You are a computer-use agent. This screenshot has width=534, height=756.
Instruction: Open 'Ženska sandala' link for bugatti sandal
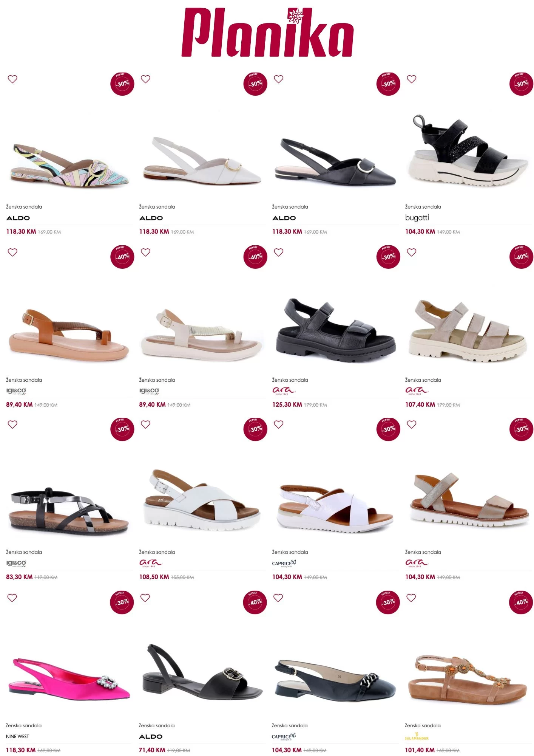pos(423,207)
